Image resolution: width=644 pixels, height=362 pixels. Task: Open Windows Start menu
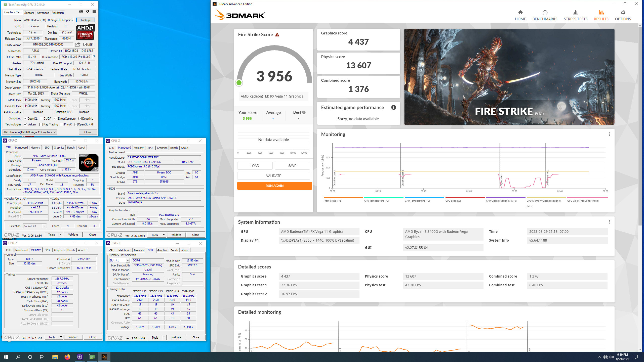pyautogui.click(x=6, y=357)
